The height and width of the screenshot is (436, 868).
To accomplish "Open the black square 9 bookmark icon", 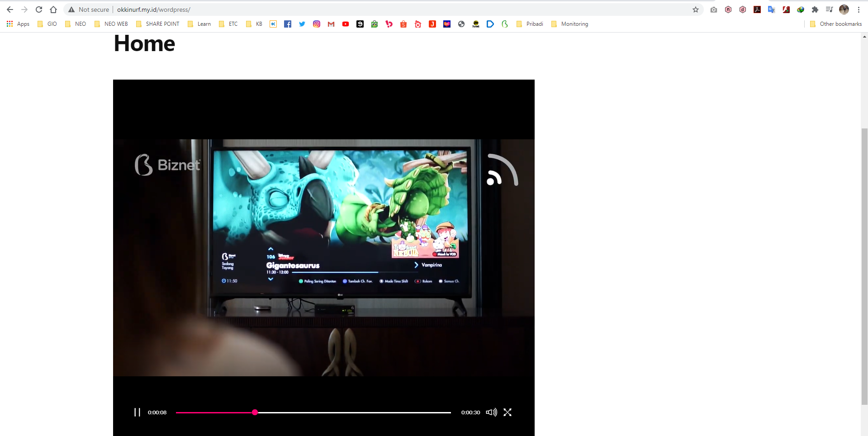I will [x=360, y=24].
